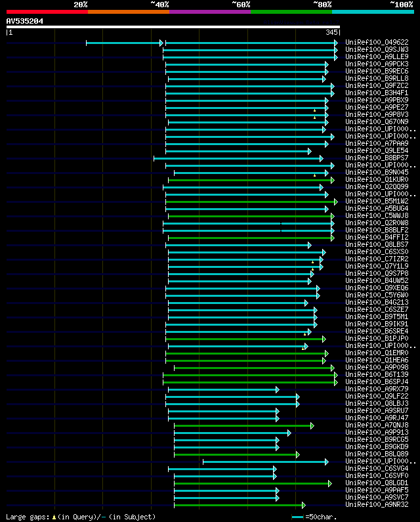This screenshot has height=522, width=420.
Task: Click label UniRef100_Q9LE54
Action: [x=377, y=150]
